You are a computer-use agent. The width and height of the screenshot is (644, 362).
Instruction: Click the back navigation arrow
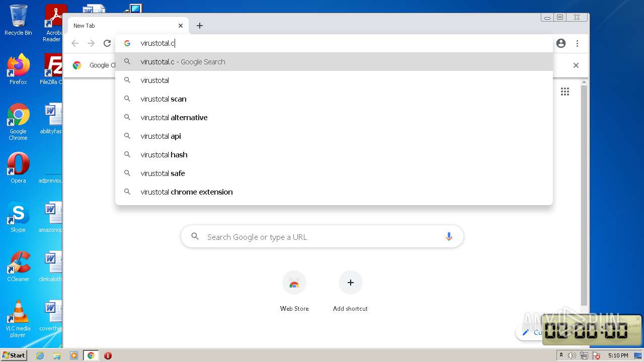(75, 43)
